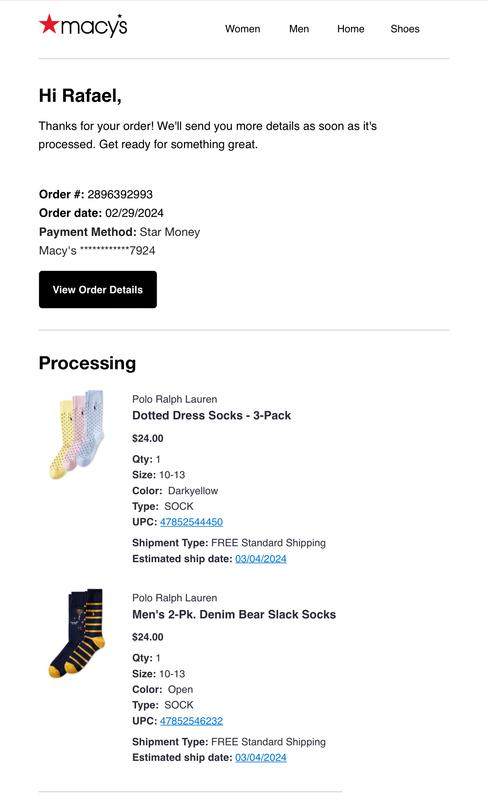
Task: Open the Women navigation link
Action: click(242, 29)
